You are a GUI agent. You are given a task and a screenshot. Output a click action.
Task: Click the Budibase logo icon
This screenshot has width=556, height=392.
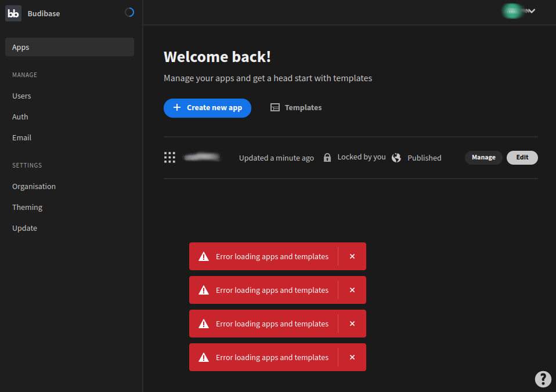point(13,13)
